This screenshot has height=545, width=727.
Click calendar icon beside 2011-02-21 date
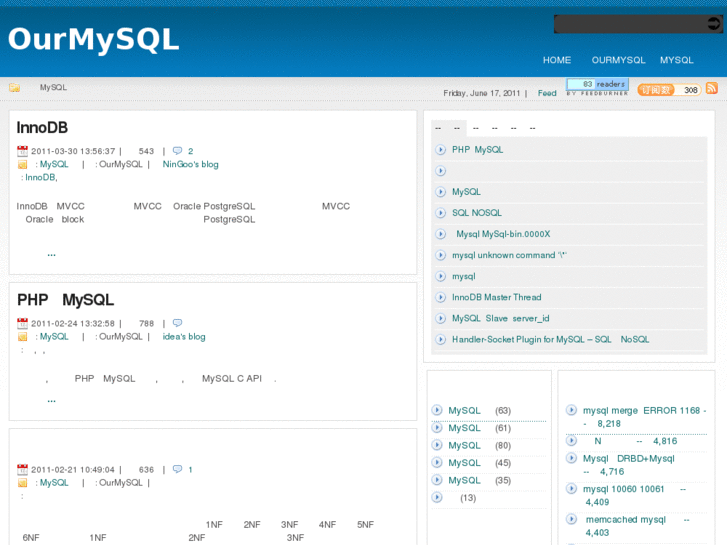click(x=22, y=469)
